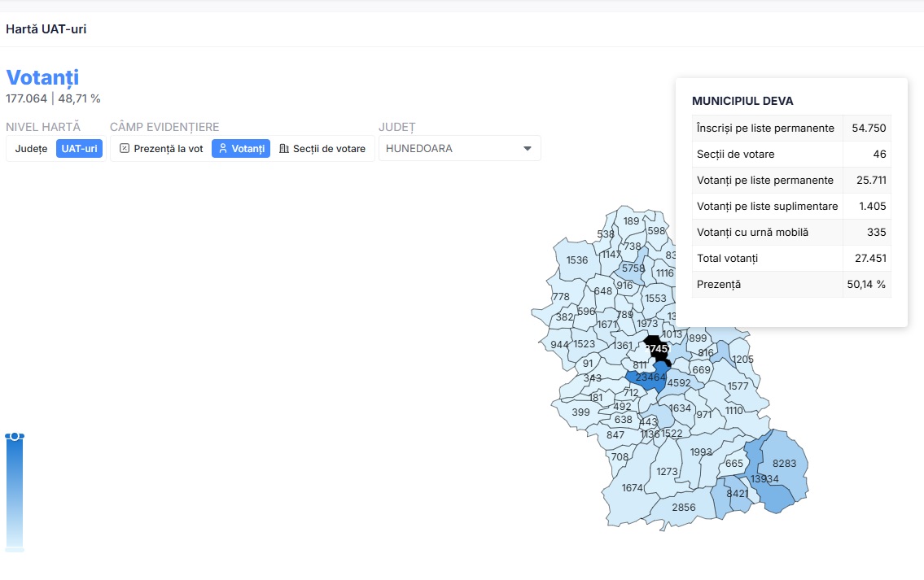This screenshot has height=580, width=924.
Task: Select the UAT-uri map level
Action: [79, 149]
